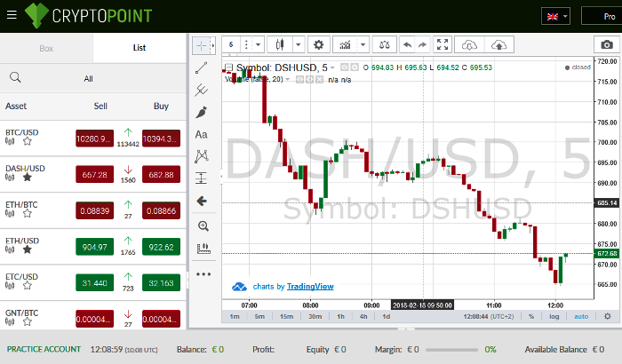Save chart layout to cloud
Image resolution: width=622 pixels, height=364 pixels.
(x=498, y=44)
